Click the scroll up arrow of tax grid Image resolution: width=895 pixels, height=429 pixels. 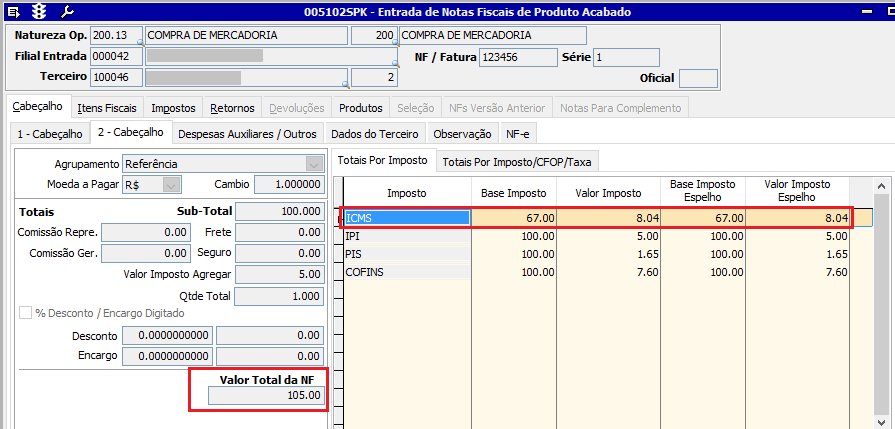pyautogui.click(x=881, y=186)
